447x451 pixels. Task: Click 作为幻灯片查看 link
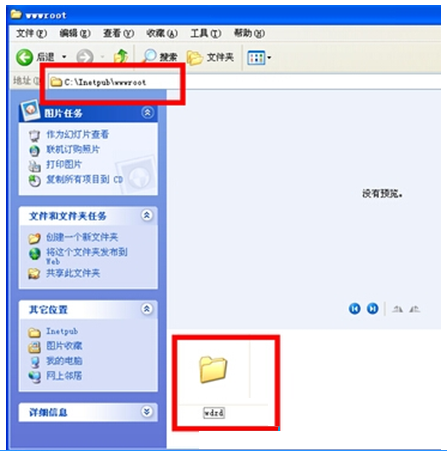coord(77,135)
